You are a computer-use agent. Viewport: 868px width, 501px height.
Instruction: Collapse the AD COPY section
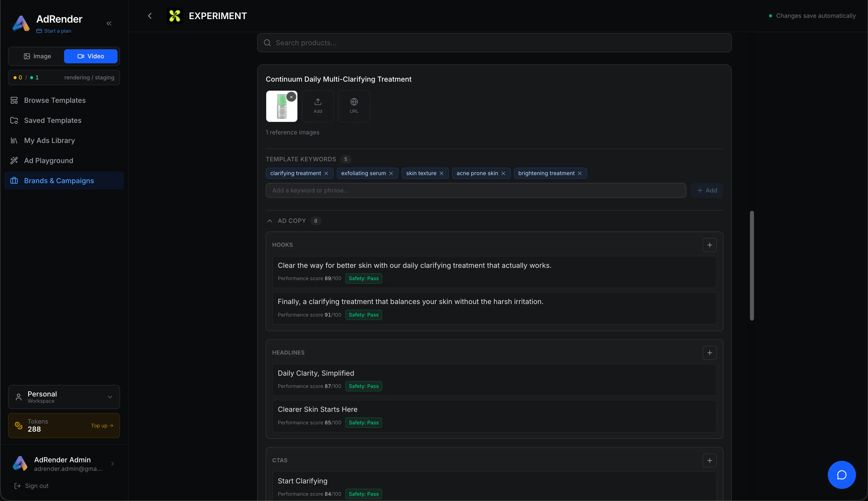point(269,221)
